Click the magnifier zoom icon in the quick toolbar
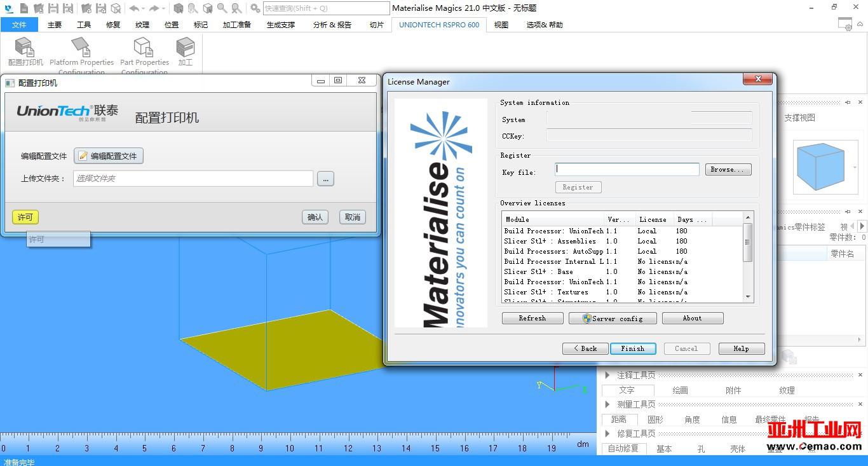The image size is (868, 466). [222, 8]
